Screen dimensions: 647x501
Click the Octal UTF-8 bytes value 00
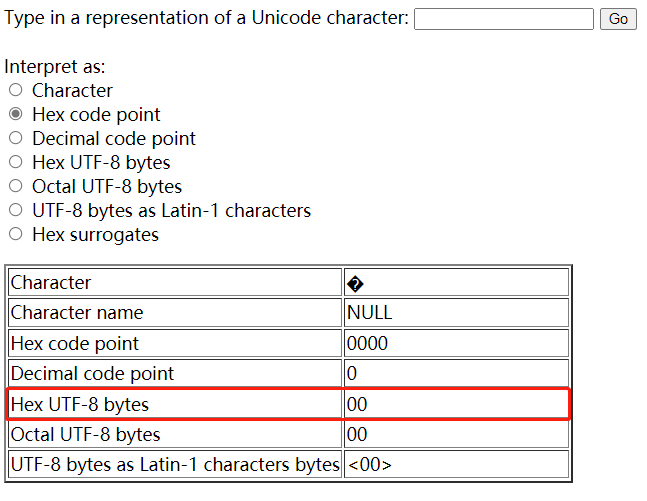pyautogui.click(x=357, y=435)
